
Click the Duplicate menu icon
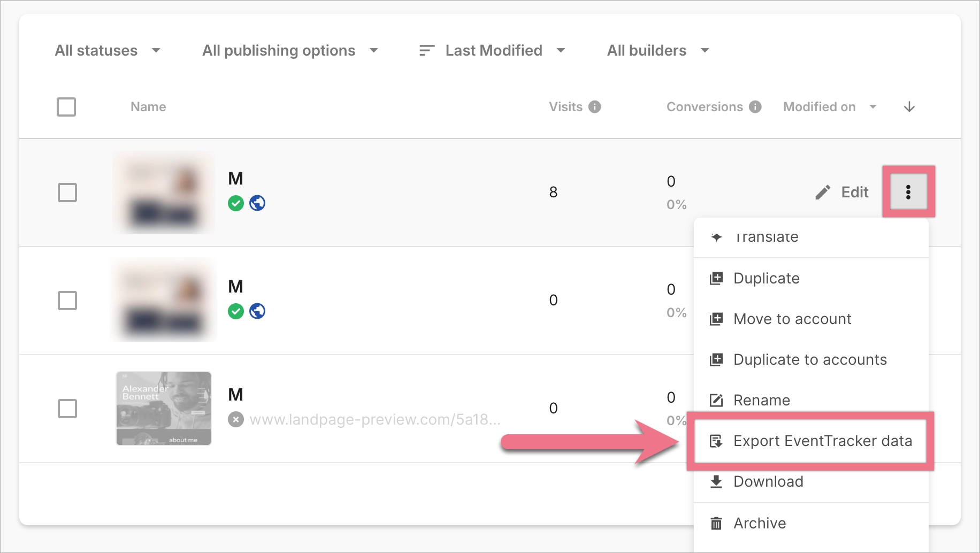tap(716, 279)
